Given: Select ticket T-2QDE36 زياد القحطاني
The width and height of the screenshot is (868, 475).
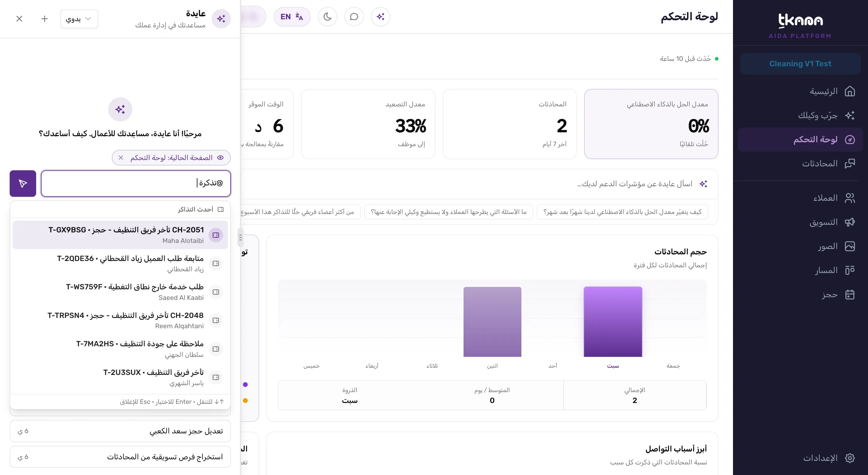Looking at the screenshot, I should tap(120, 263).
